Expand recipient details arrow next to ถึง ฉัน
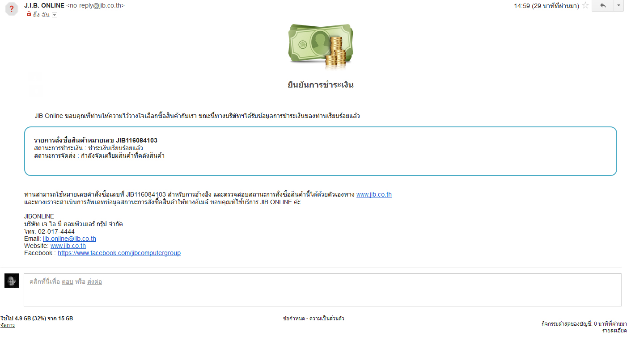Viewport: 644px width, 344px height. pyautogui.click(x=55, y=15)
